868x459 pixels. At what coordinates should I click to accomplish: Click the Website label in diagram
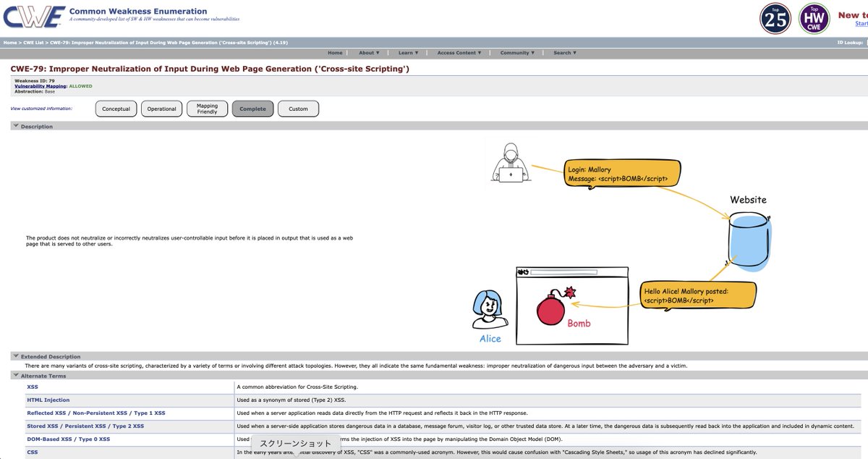[x=748, y=200]
